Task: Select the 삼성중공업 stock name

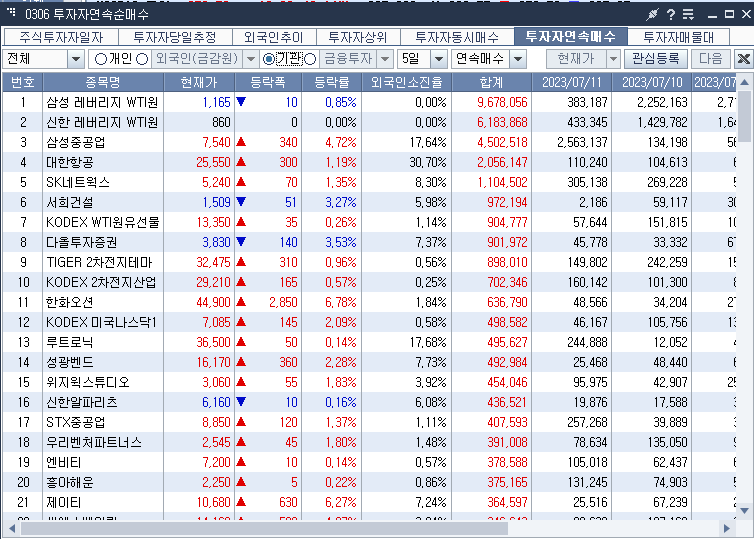Action: pyautogui.click(x=75, y=142)
